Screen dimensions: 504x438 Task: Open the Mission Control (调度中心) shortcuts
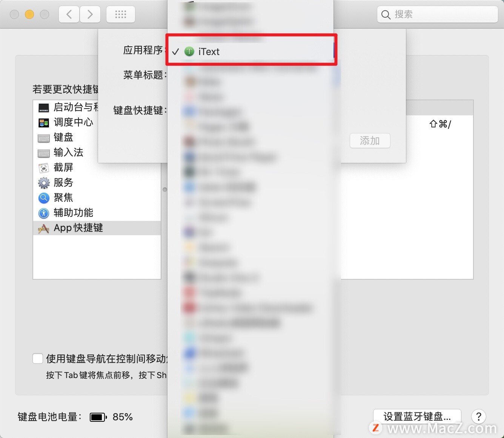73,122
